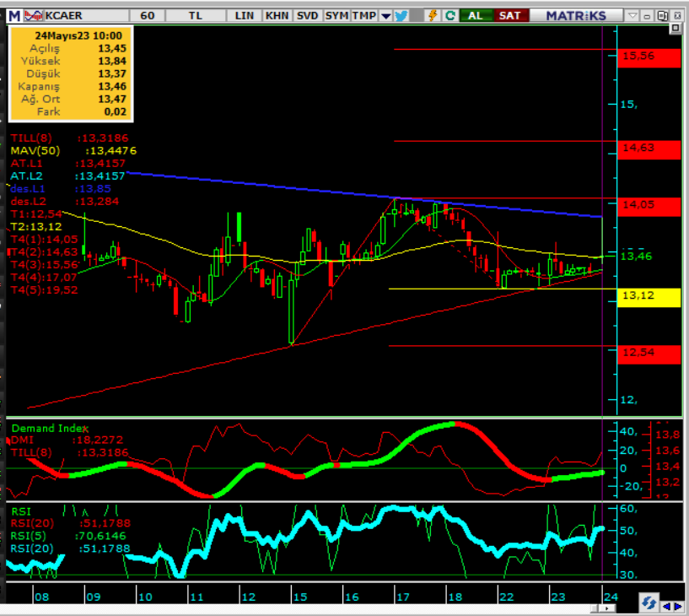Screen dimensions: 689x616
Task: Click the horizontal scrollbar right arrow
Action: (607, 608)
